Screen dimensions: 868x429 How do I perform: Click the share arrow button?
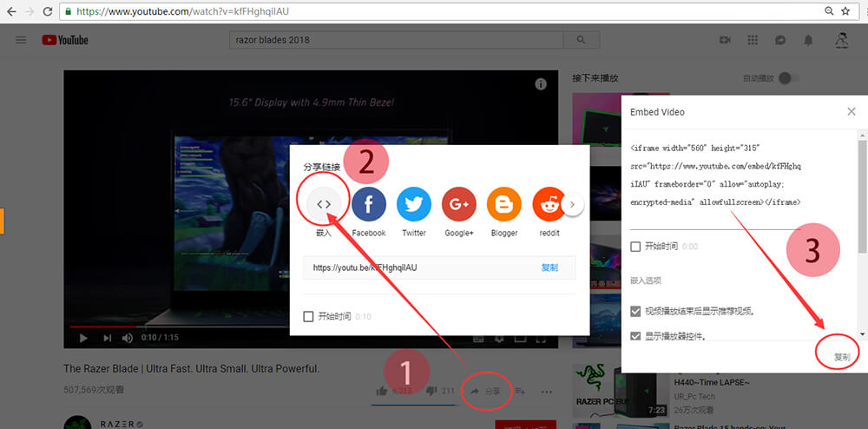point(485,392)
